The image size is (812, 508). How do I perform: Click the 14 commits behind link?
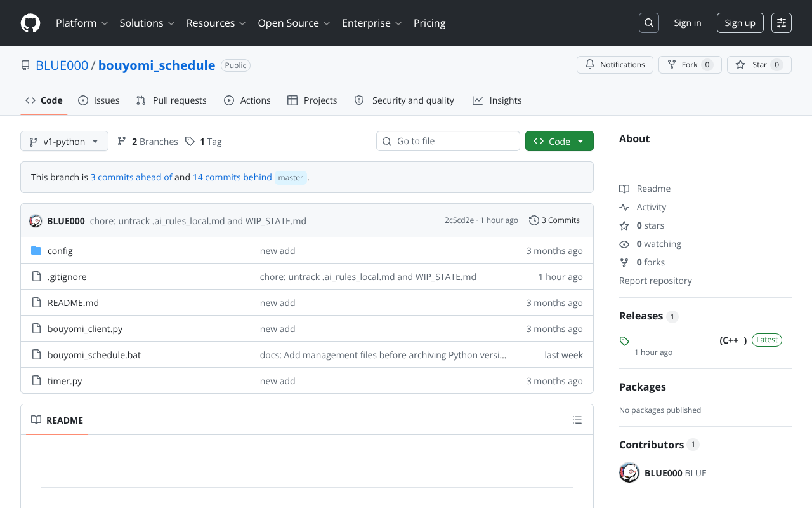coord(232,177)
